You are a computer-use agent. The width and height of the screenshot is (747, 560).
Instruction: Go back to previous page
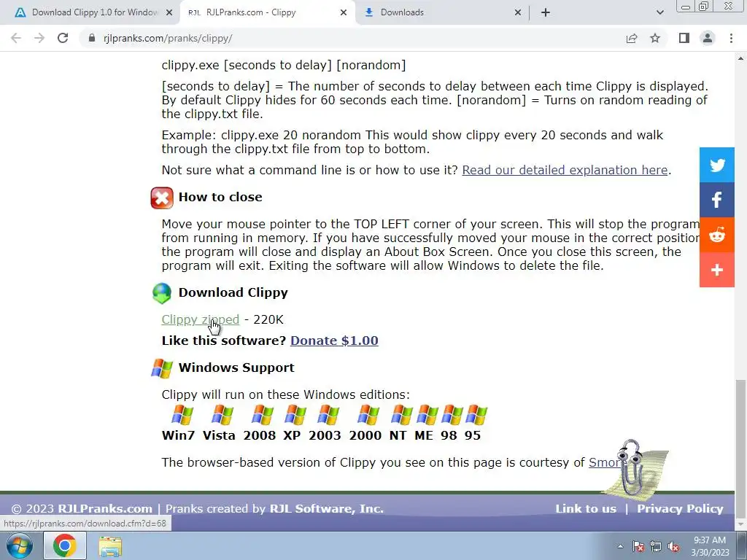[x=16, y=38]
